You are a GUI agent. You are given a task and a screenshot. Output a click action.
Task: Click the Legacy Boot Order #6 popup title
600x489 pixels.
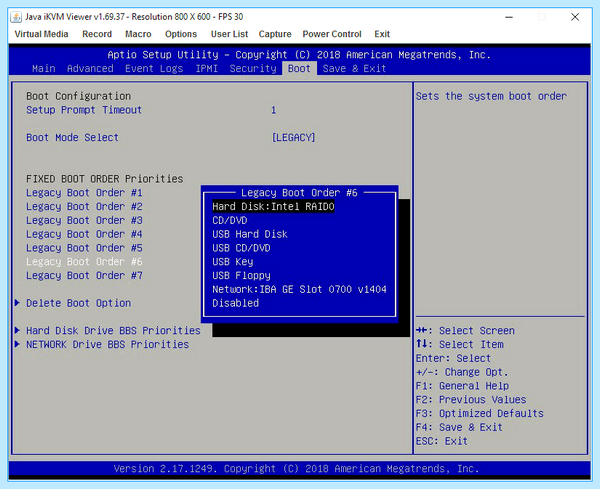[x=299, y=193]
